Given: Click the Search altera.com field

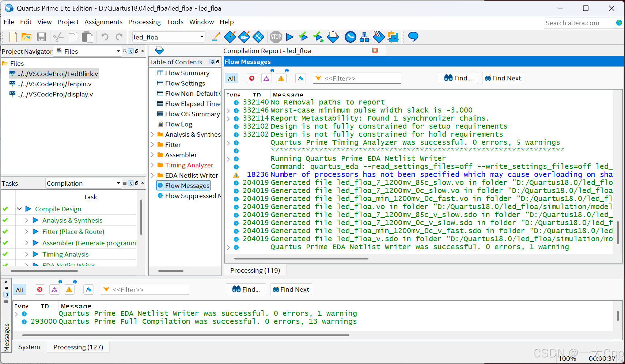Looking at the screenshot, I should click(580, 23).
